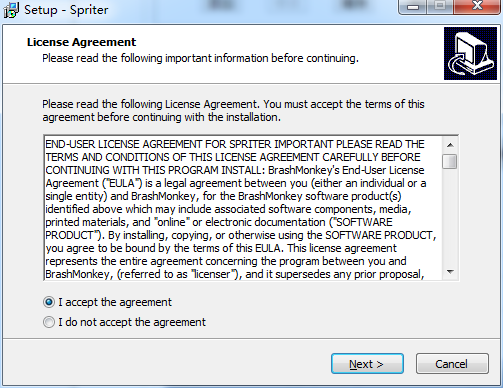
Task: Click the empty scrollbar track below the thumb
Action: pyautogui.click(x=450, y=217)
